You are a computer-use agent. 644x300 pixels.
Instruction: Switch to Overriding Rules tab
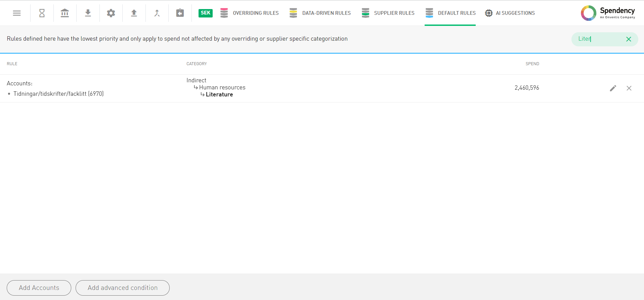click(250, 13)
